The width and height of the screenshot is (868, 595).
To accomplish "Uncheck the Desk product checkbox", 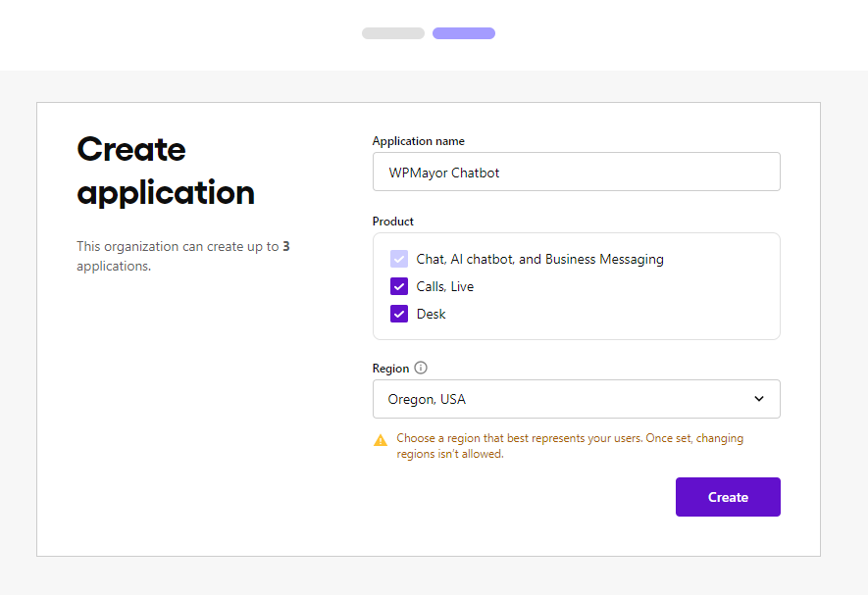I will [399, 315].
